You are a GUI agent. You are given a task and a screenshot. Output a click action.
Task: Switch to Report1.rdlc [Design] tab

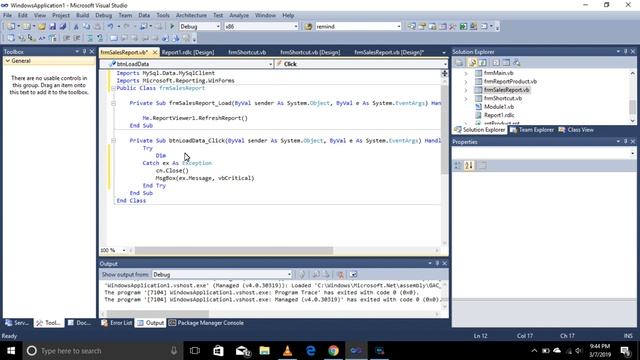point(188,52)
